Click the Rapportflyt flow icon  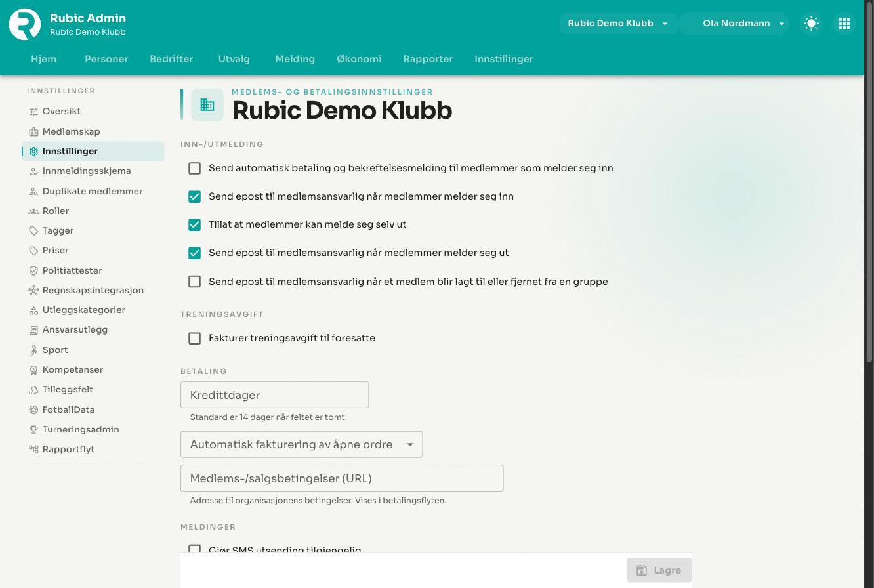coord(33,450)
